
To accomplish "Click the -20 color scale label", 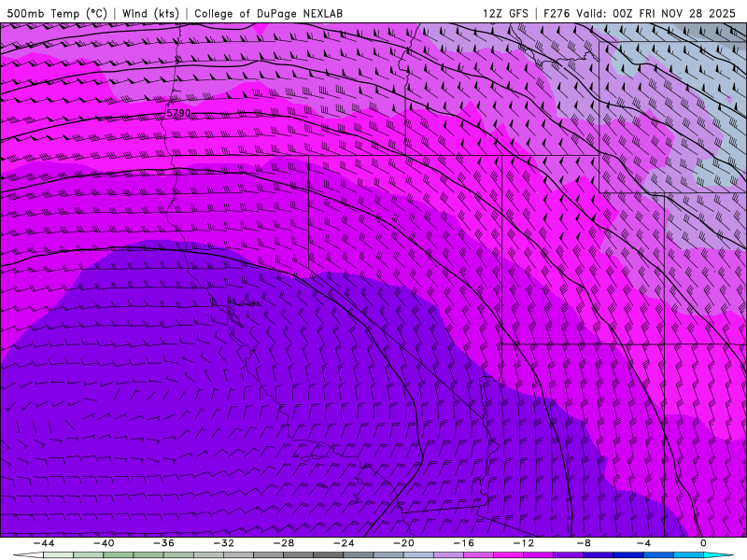I will [x=403, y=543].
